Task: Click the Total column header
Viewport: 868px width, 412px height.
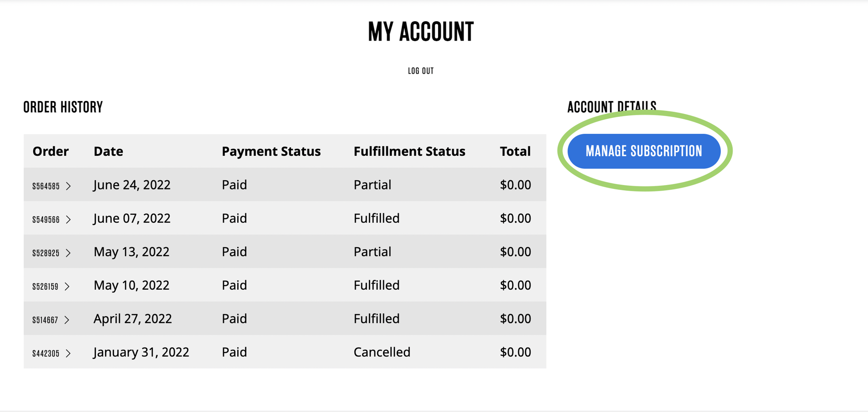Action: coord(515,151)
